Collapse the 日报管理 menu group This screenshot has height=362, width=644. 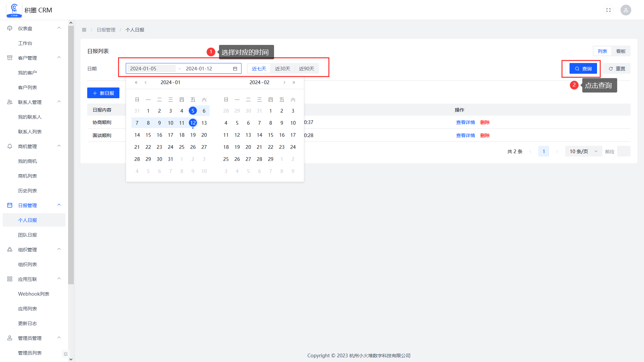tap(59, 205)
